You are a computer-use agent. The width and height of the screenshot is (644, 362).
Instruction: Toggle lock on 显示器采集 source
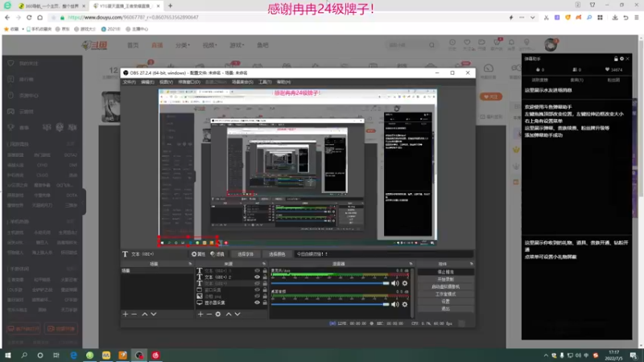tap(265, 302)
